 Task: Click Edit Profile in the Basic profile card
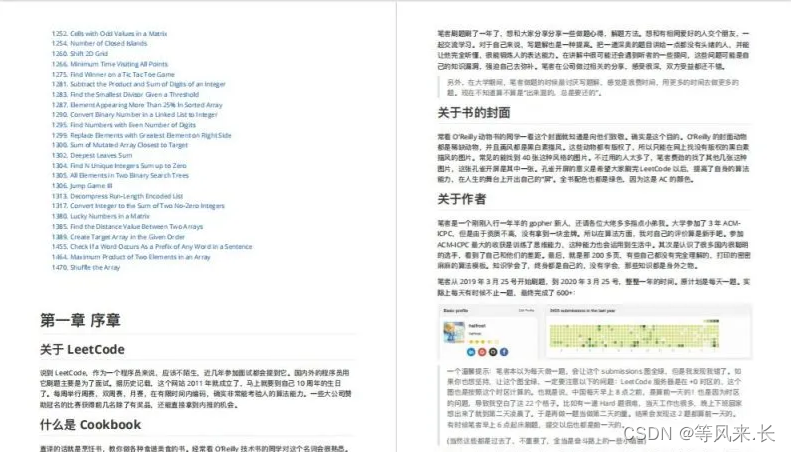(526, 311)
